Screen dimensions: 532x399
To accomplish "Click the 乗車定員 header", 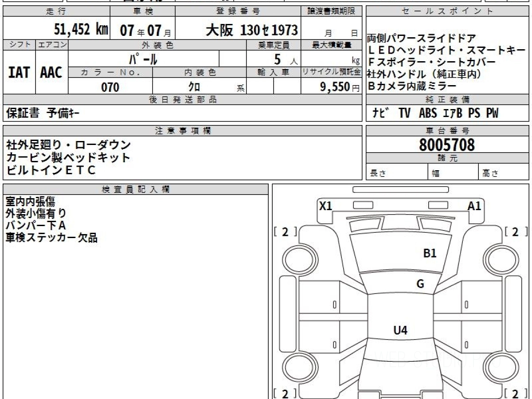I will point(274,45).
